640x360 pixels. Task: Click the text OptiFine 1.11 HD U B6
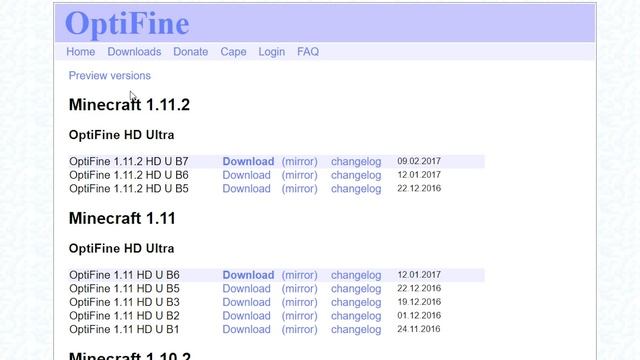124,275
